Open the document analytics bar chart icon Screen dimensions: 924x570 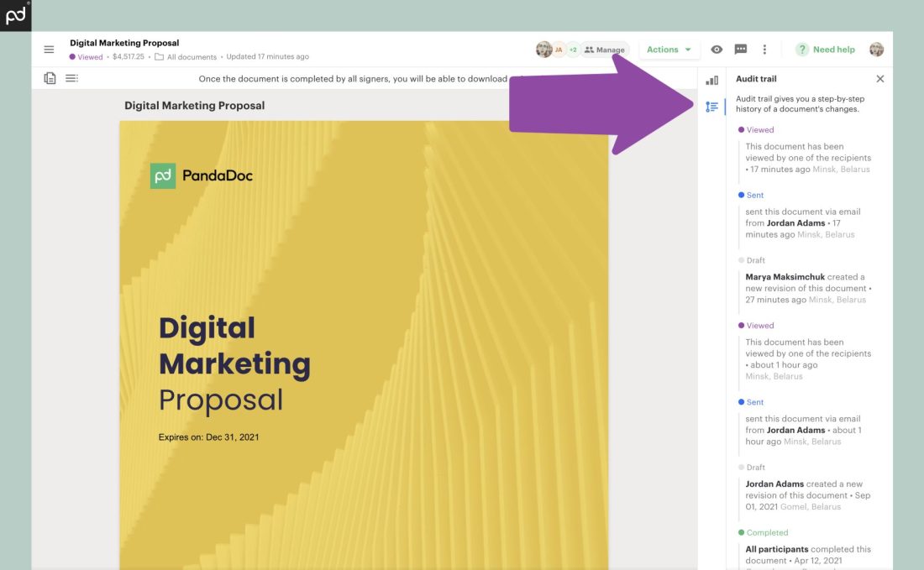711,80
